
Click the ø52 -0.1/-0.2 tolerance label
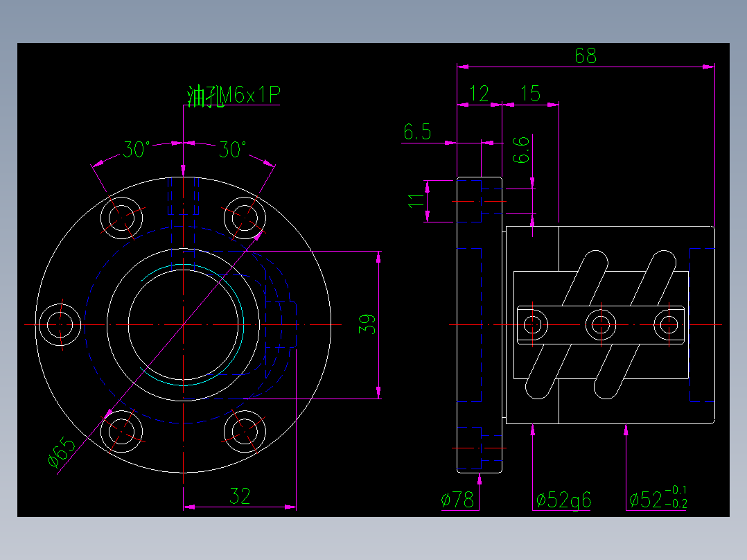point(658,498)
